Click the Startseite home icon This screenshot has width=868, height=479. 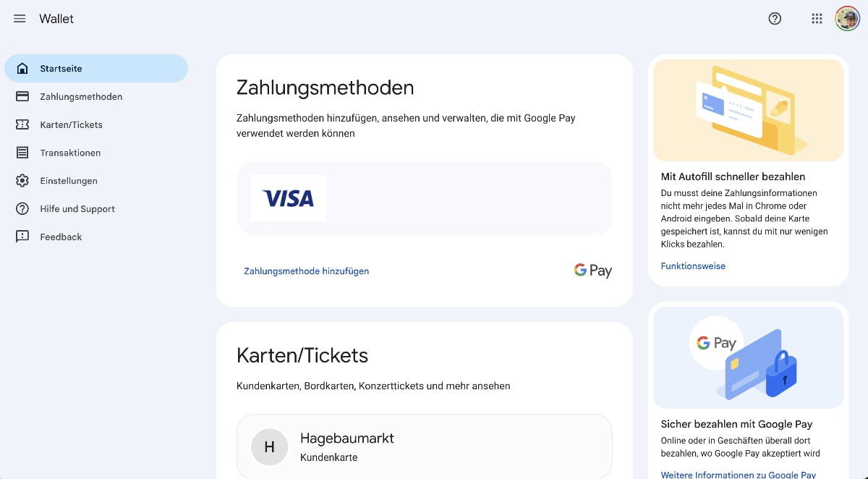(x=22, y=68)
